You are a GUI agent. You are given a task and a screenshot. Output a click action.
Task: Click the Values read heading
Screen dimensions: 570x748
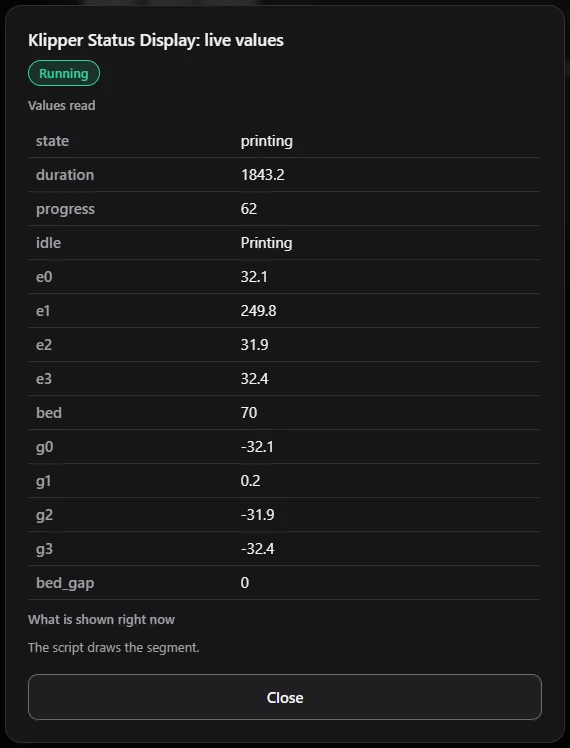pos(62,105)
